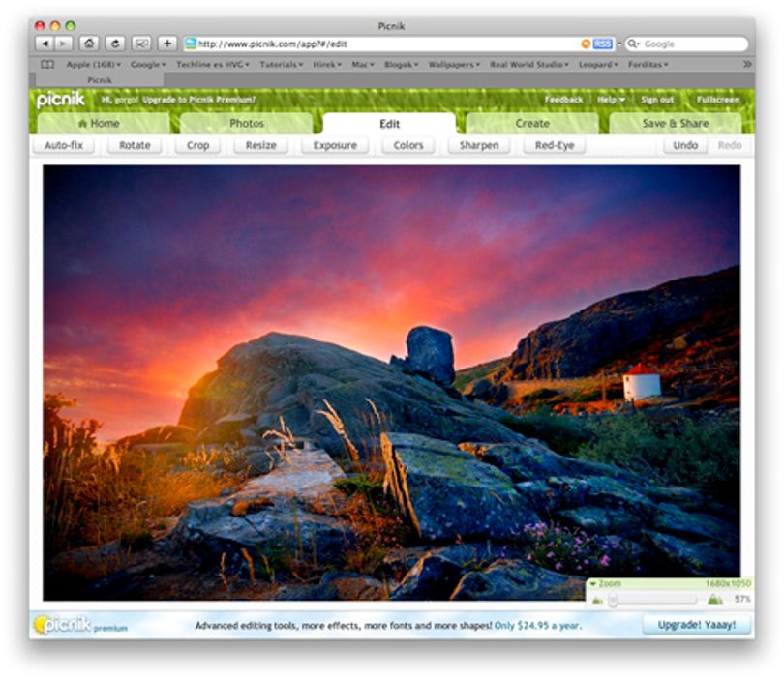This screenshot has height=679, width=784.
Task: Switch to the Create tab
Action: pos(532,124)
